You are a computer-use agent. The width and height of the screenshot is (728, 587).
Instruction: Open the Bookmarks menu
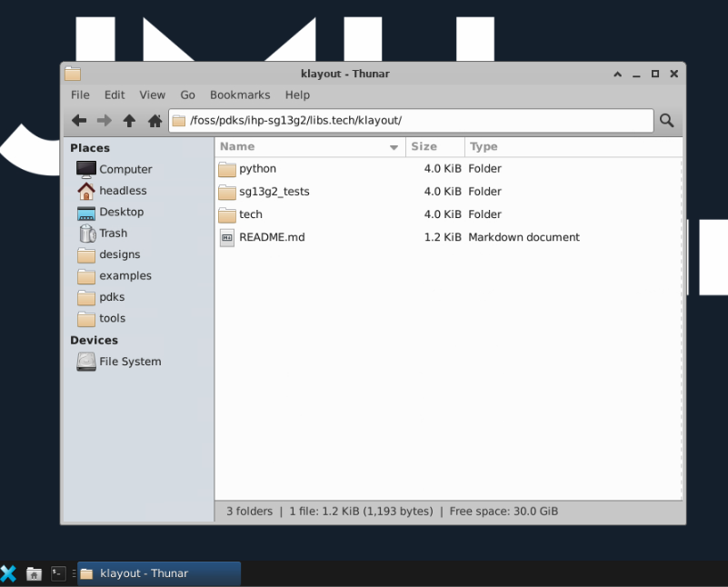pyautogui.click(x=240, y=95)
